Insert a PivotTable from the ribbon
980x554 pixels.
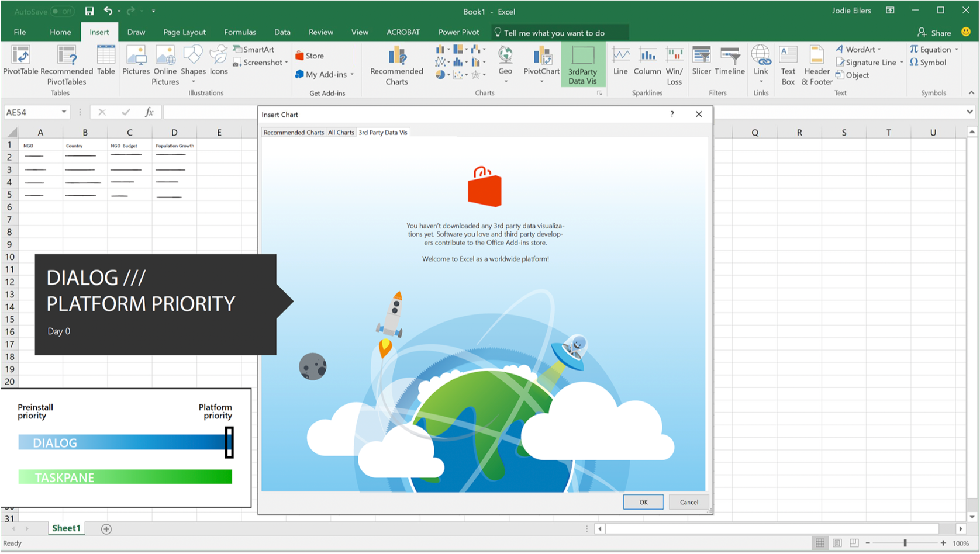coord(20,61)
